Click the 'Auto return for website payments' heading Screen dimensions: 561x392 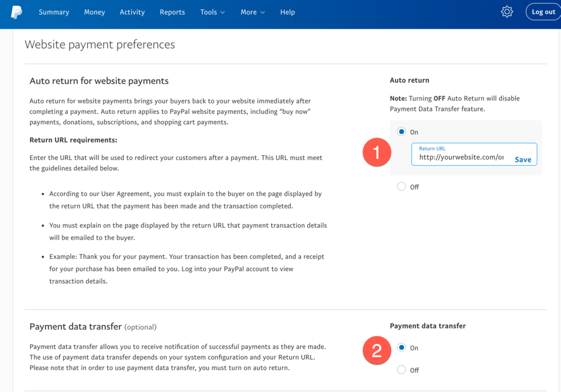point(99,81)
